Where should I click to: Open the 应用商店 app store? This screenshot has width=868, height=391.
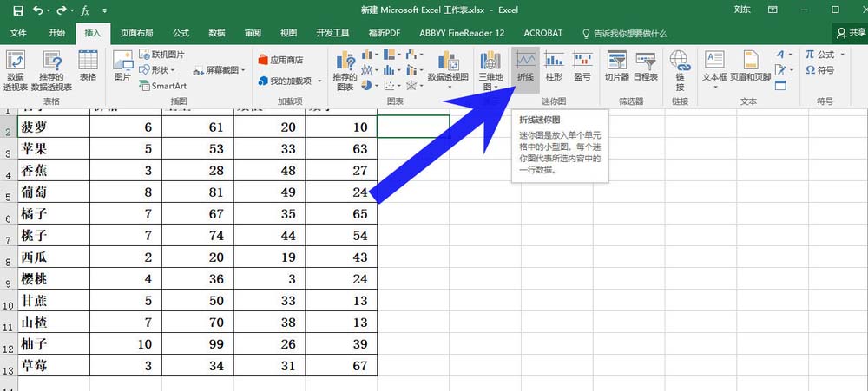click(280, 60)
